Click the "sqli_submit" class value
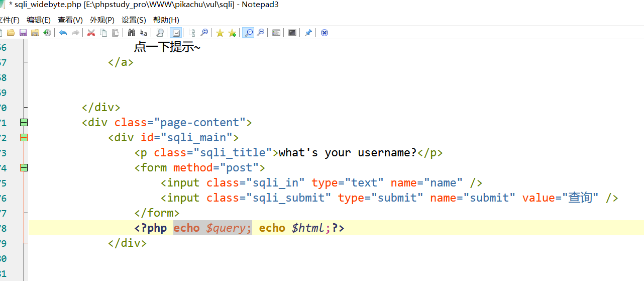The height and width of the screenshot is (281, 644). coord(288,198)
